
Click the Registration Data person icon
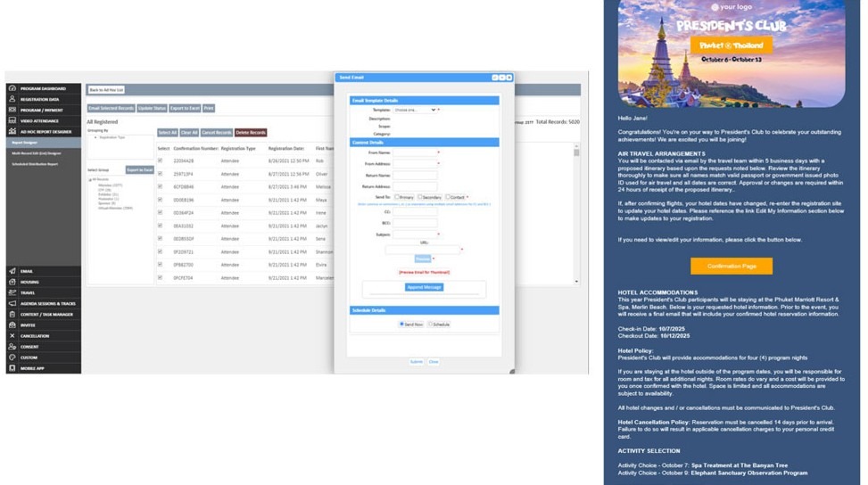click(12, 99)
